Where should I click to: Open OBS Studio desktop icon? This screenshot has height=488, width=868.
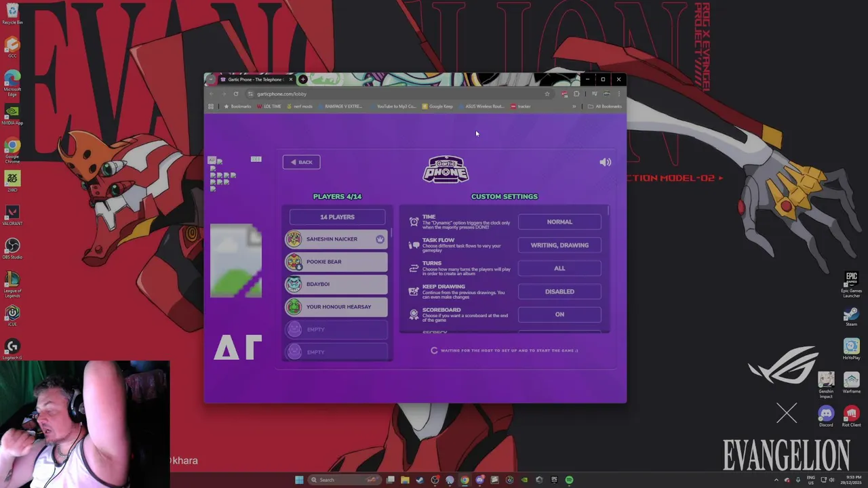(12, 249)
